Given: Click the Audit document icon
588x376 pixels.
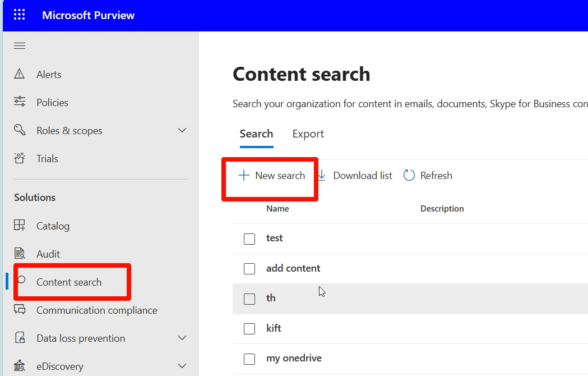Looking at the screenshot, I should [20, 254].
